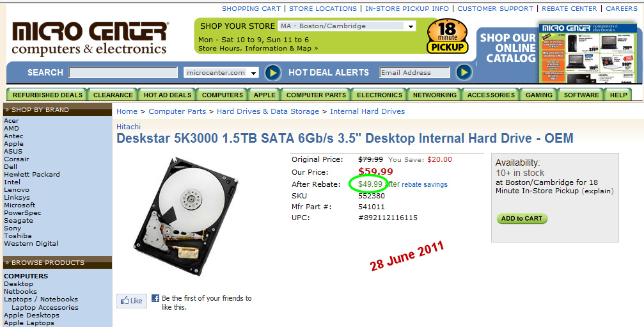Image resolution: width=644 pixels, height=327 pixels.
Task: Open the store location dropdown
Action: 347,26
